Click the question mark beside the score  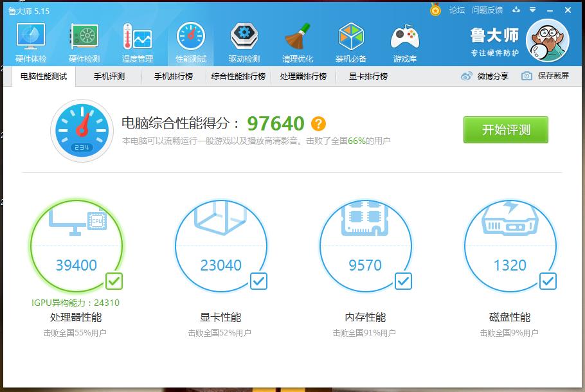pyautogui.click(x=318, y=122)
